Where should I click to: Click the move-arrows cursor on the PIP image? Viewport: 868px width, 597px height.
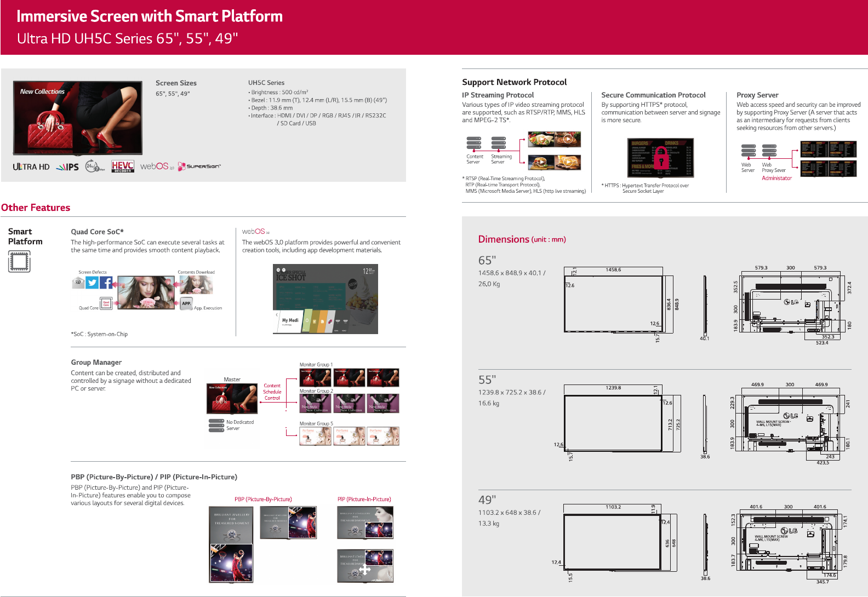[365, 570]
